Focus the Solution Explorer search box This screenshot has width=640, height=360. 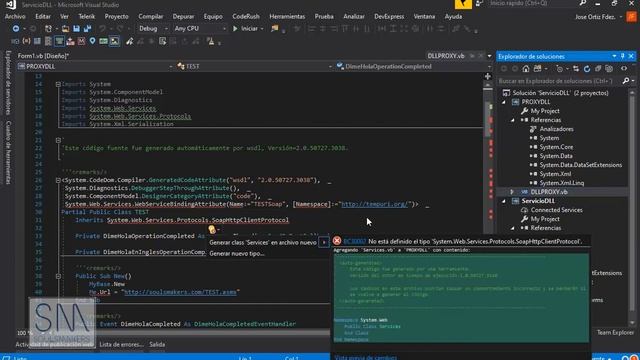558,81
